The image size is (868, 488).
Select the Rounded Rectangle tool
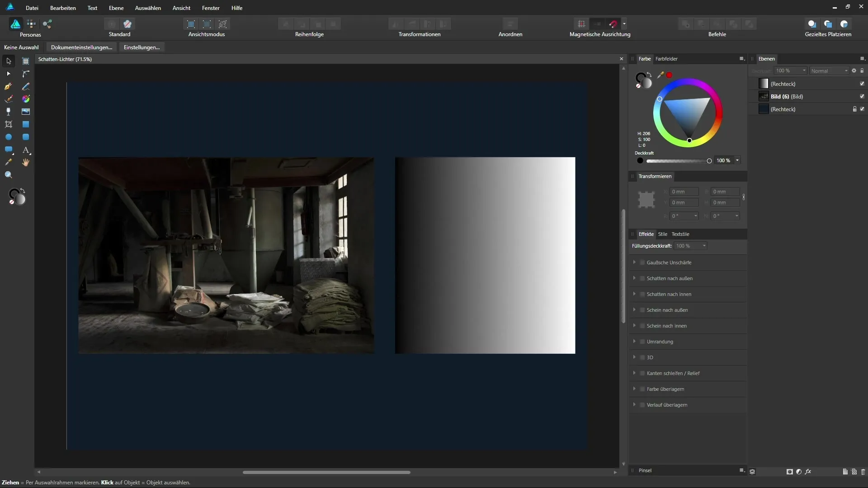[26, 137]
